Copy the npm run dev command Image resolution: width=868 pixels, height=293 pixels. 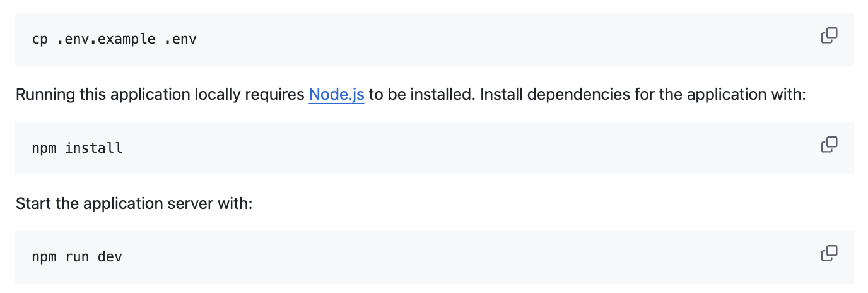pyautogui.click(x=829, y=254)
